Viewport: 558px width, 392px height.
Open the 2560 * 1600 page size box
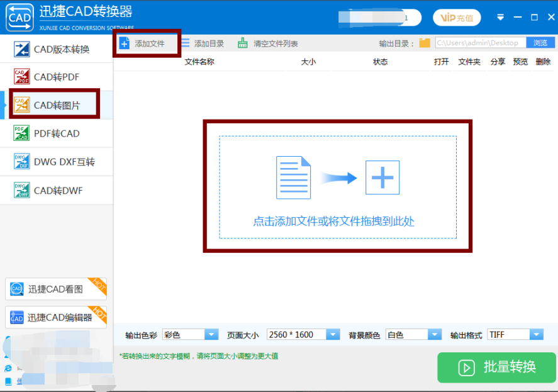pyautogui.click(x=303, y=335)
